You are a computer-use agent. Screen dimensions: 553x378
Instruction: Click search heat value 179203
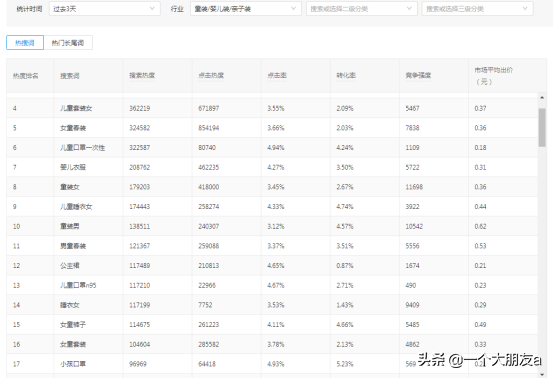click(x=140, y=187)
